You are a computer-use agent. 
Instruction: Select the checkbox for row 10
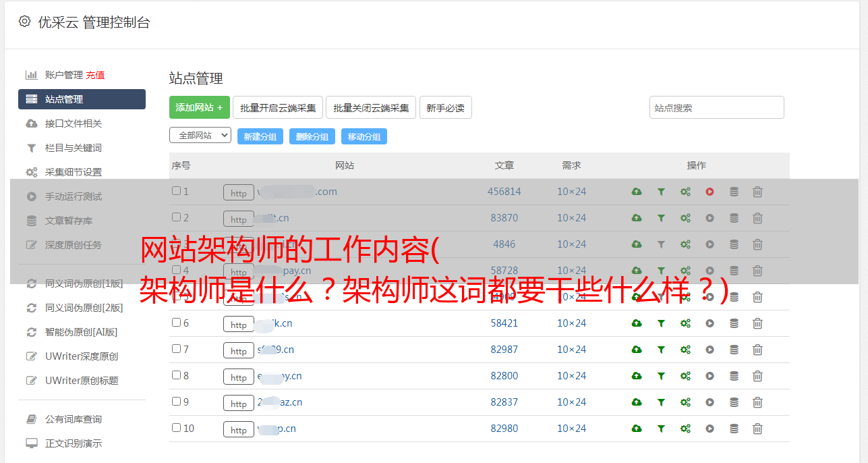(176, 428)
